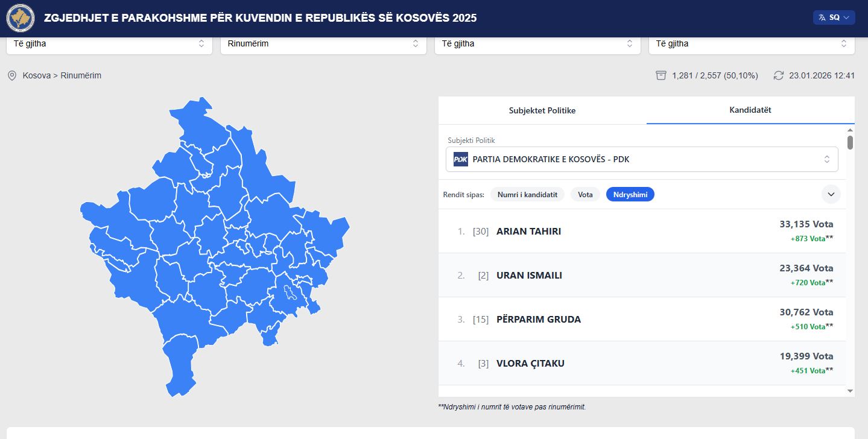
Task: Click the PDK party logo icon
Action: point(461,160)
